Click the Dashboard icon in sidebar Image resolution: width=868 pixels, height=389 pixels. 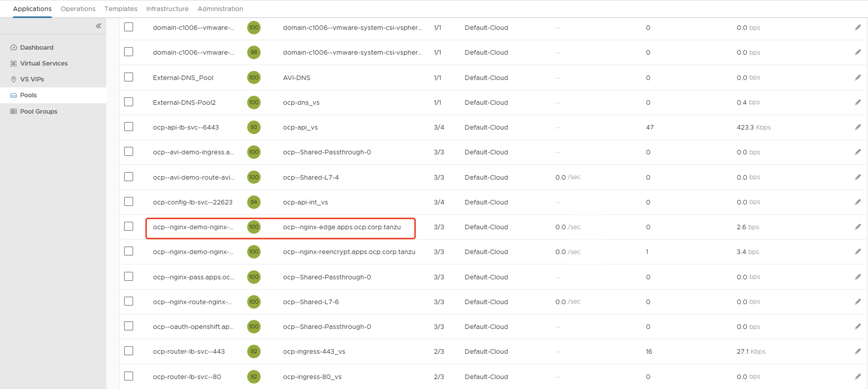click(x=13, y=47)
